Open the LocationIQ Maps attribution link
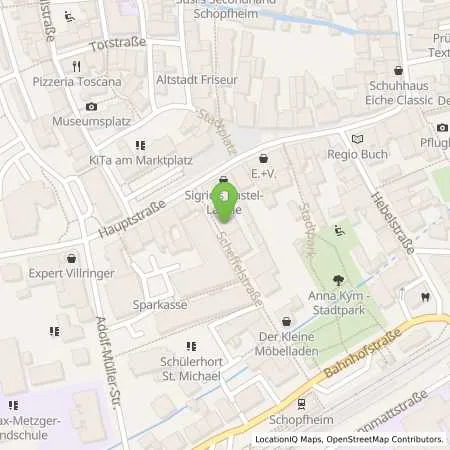This screenshot has width=450, height=450. pos(289,439)
